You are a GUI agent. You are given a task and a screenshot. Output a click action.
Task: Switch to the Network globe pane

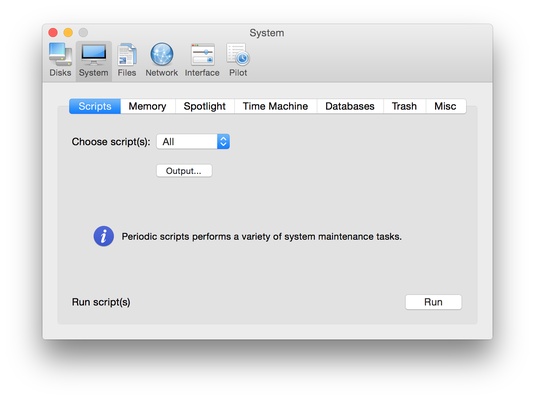pyautogui.click(x=162, y=60)
